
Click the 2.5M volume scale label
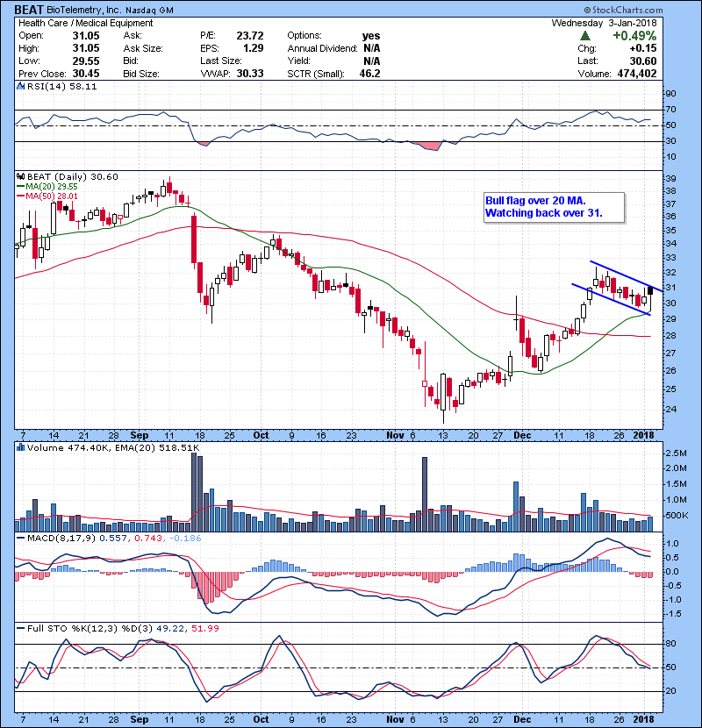click(x=677, y=453)
